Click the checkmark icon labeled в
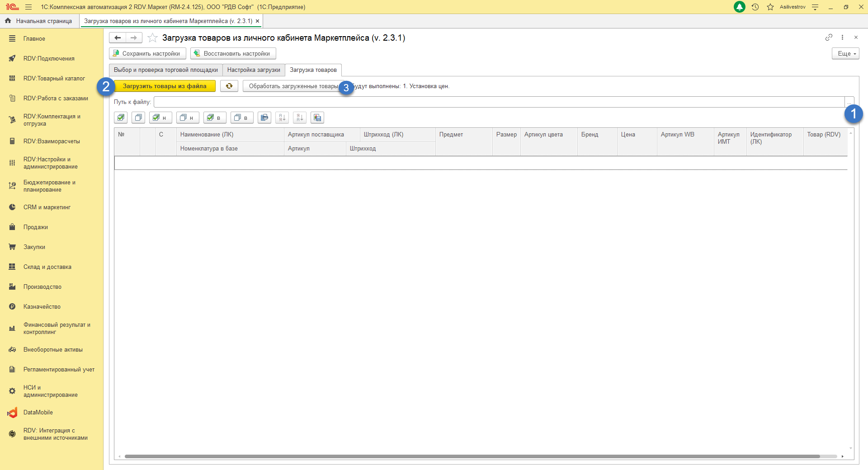The image size is (868, 470). 215,117
